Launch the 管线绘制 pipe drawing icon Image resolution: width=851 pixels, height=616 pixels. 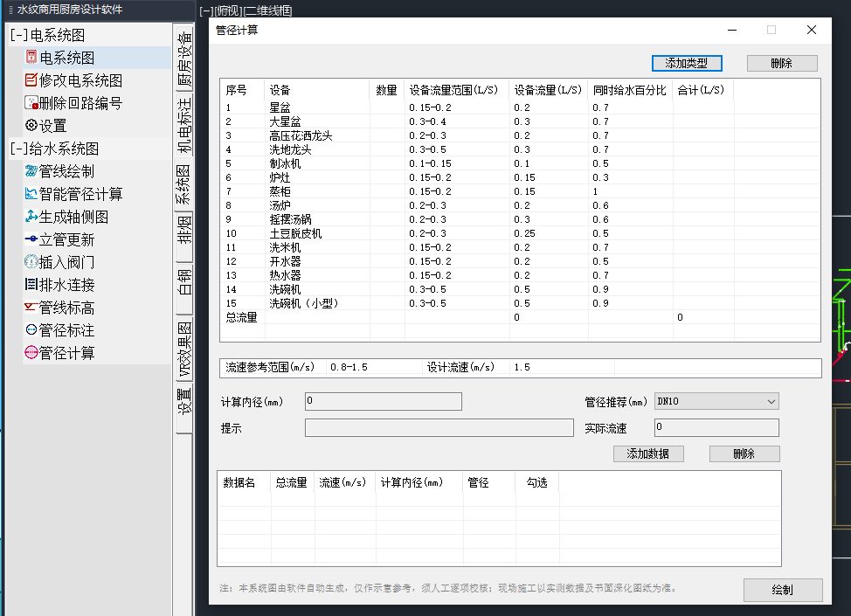pos(31,171)
